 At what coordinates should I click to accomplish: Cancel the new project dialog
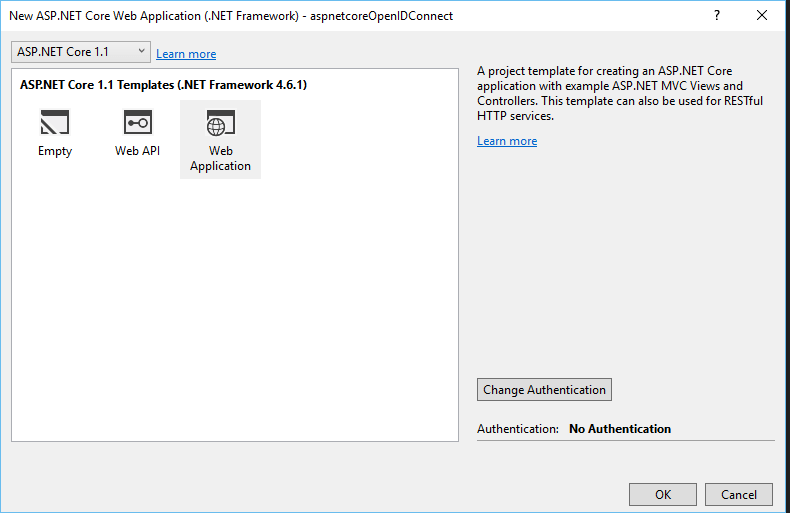point(739,494)
